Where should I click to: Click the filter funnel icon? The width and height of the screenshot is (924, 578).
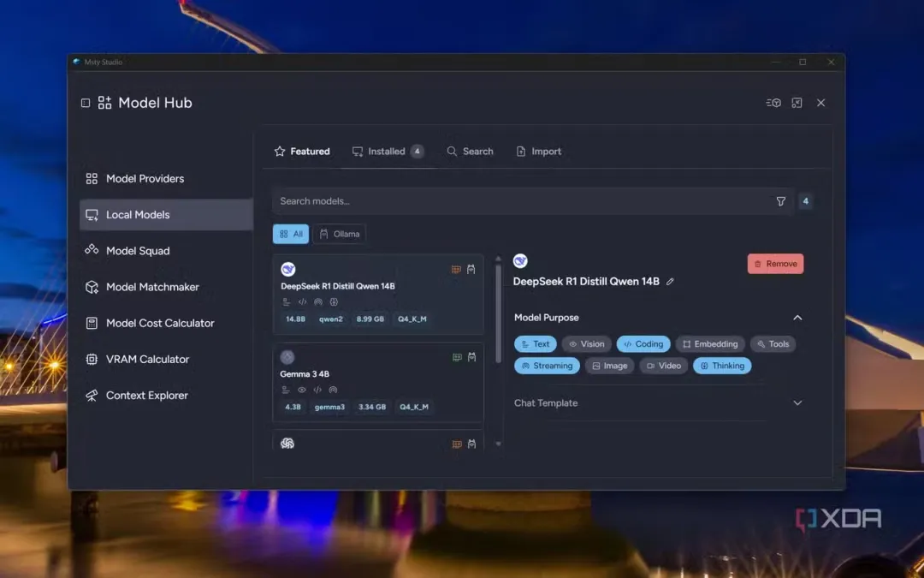coord(781,201)
